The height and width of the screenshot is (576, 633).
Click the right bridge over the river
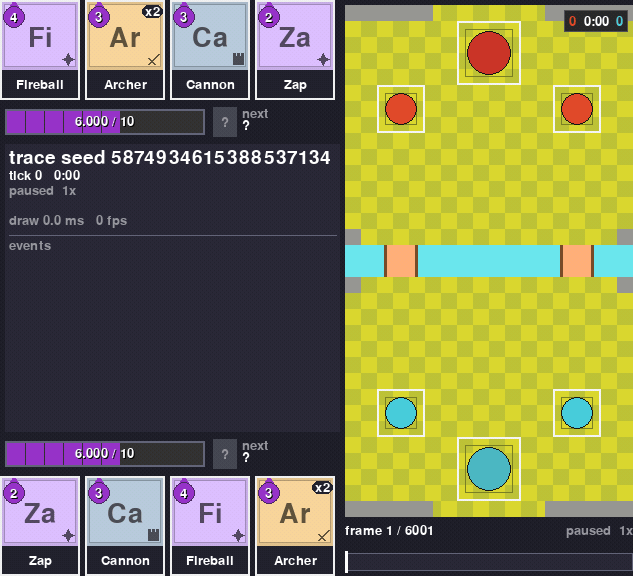coord(577,261)
